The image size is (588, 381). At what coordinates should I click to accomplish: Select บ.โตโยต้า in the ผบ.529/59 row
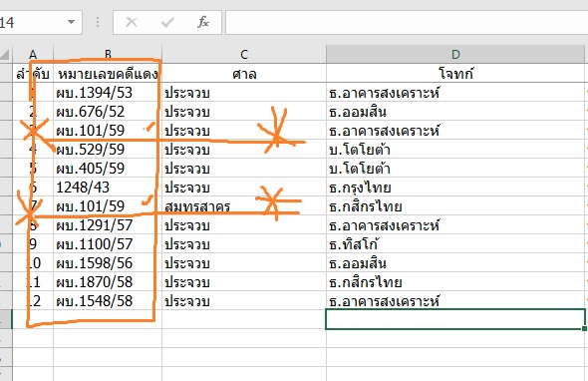coord(455,149)
